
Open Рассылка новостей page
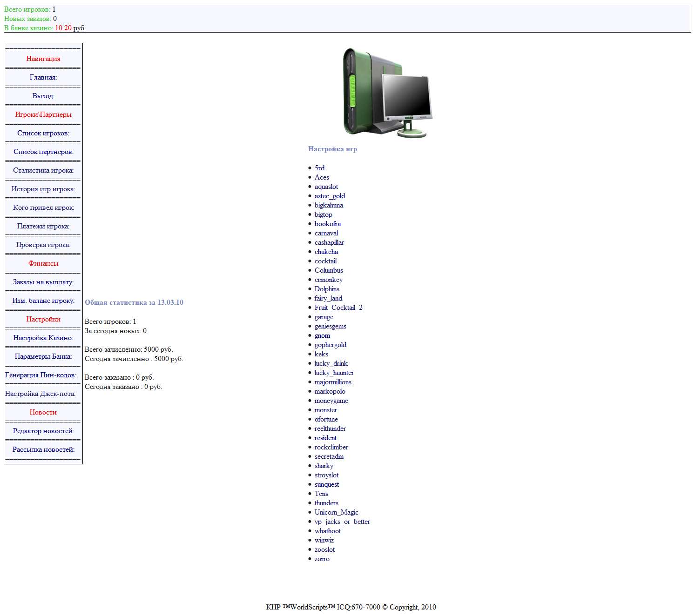(43, 449)
